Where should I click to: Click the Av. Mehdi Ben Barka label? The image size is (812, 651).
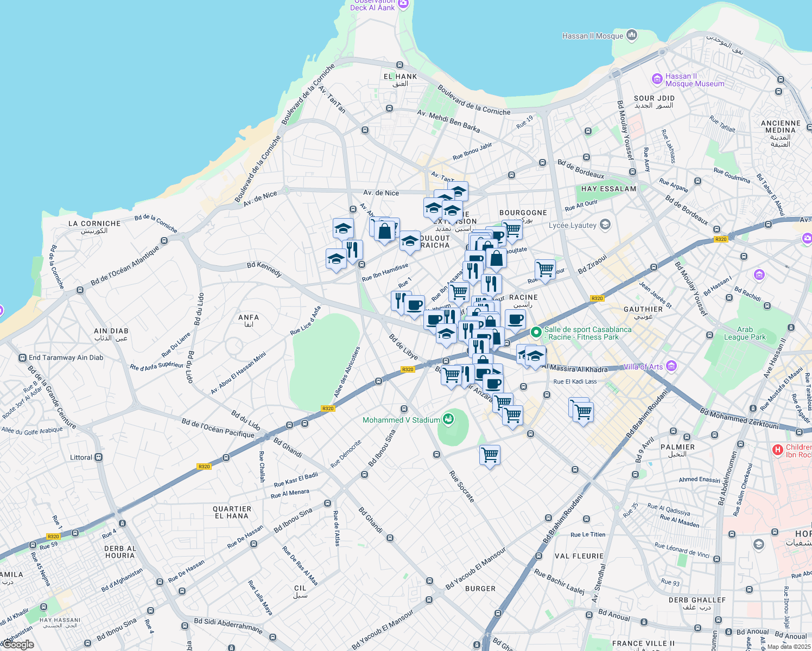coord(448,121)
